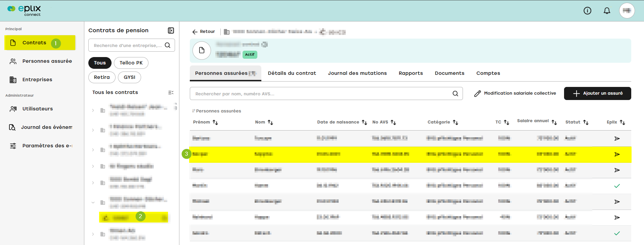Click the eplix connect logo
Image resolution: width=644 pixels, height=245 pixels.
click(x=24, y=10)
